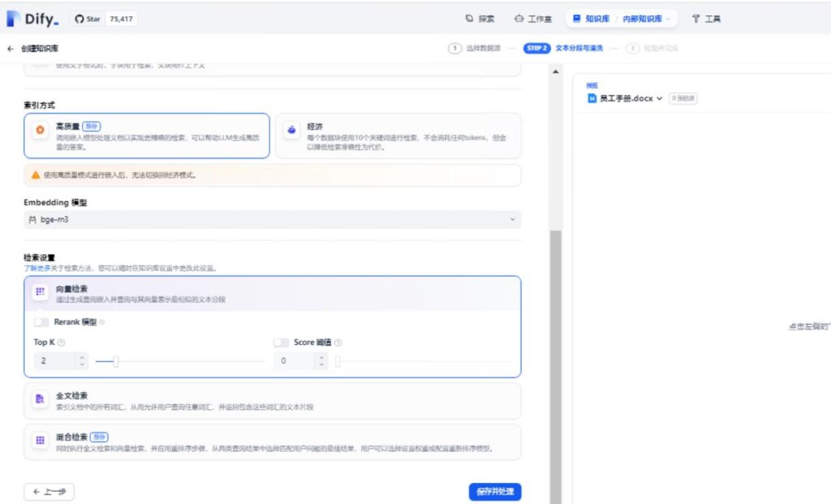Open the 内部知识库 dropdown in navigation
Image resolution: width=831 pixels, height=504 pixels.
click(x=646, y=19)
